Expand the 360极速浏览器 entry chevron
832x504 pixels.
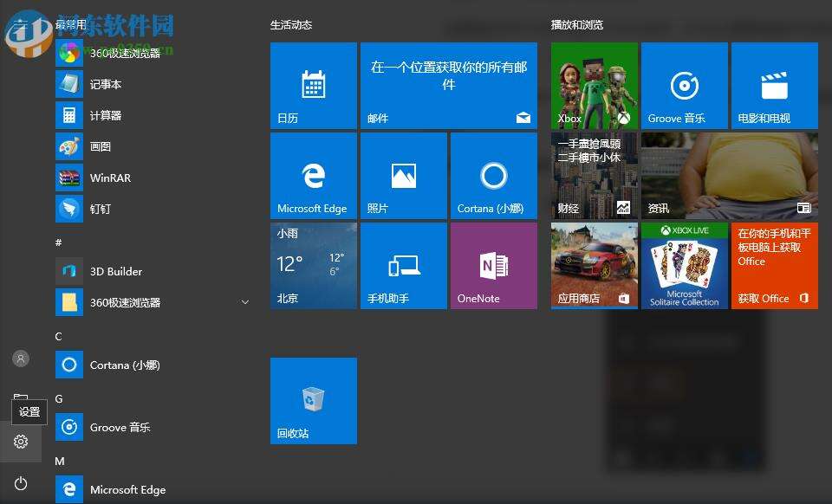244,302
